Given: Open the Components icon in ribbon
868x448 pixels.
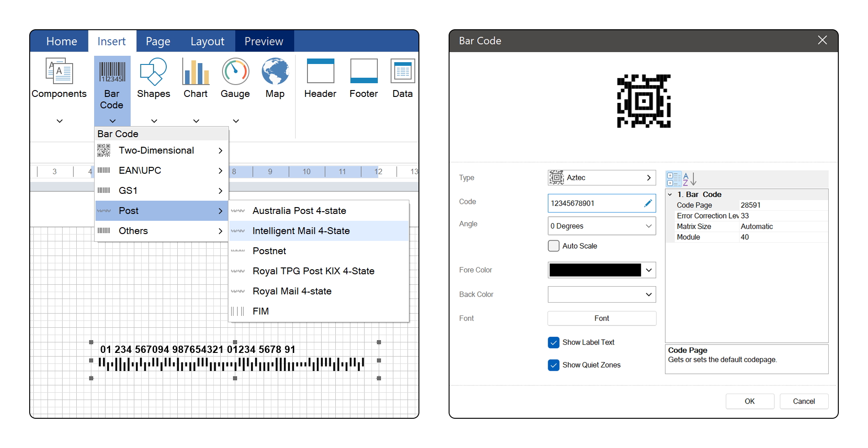Looking at the screenshot, I should (x=59, y=71).
